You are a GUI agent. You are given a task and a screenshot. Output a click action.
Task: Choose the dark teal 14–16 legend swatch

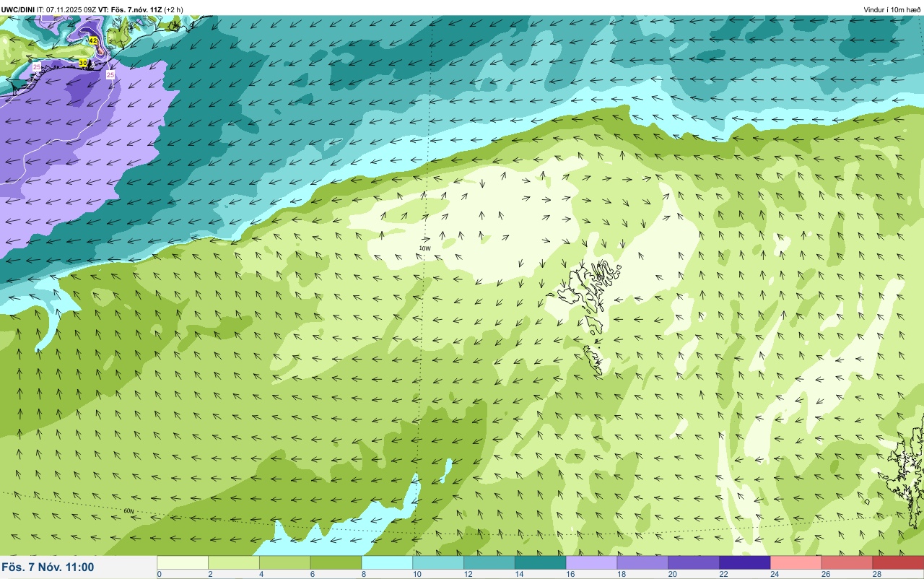541,562
